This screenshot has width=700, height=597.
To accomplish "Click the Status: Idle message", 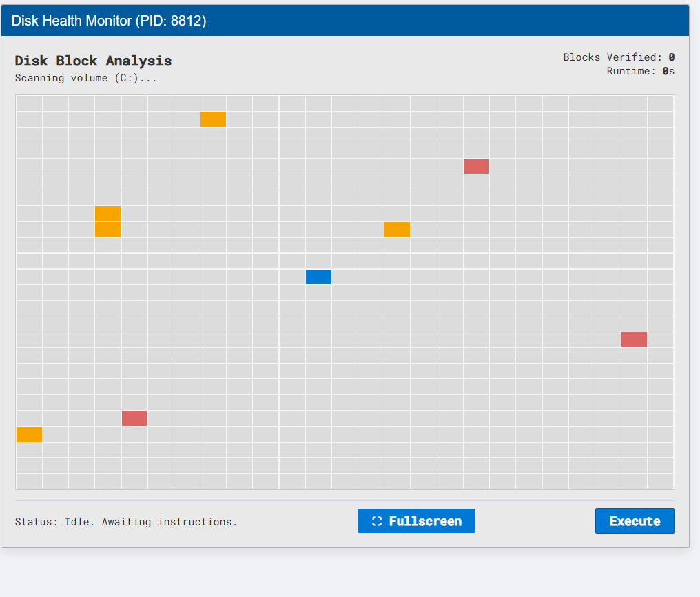I will pos(126,522).
